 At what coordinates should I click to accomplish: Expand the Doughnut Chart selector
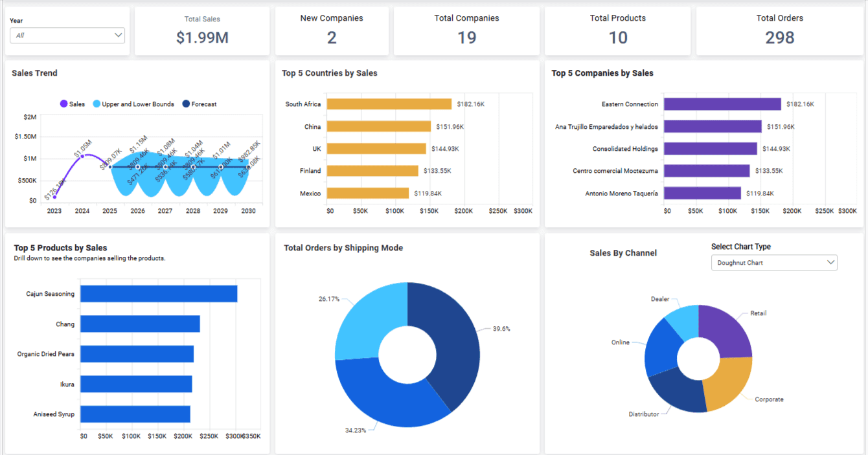click(774, 262)
